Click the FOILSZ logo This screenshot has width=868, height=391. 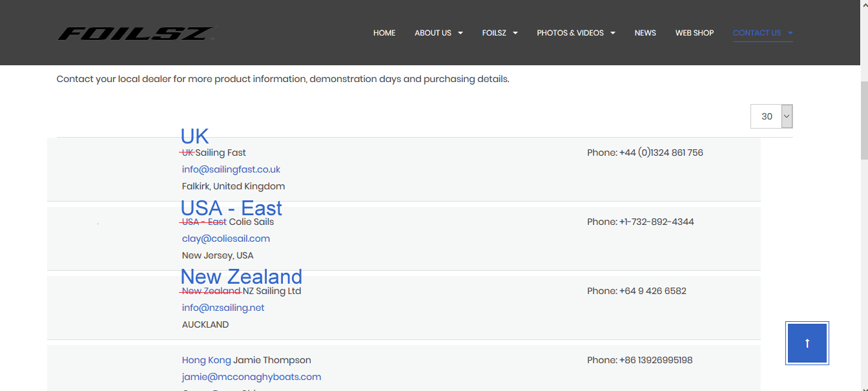[136, 34]
